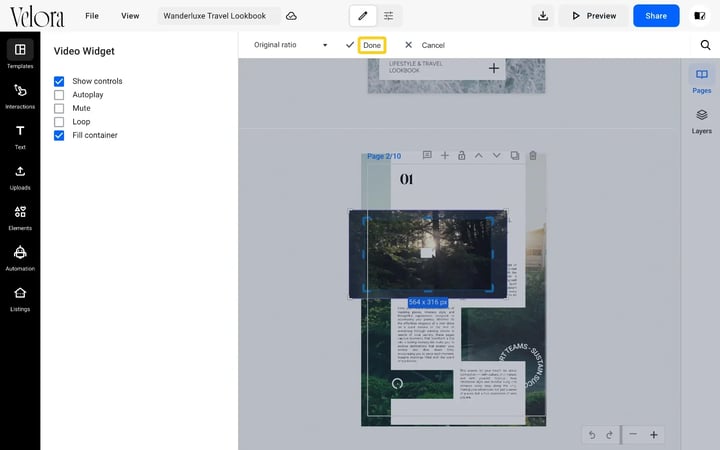720x450 pixels.
Task: Add a comment note to page 2
Action: [x=427, y=155]
